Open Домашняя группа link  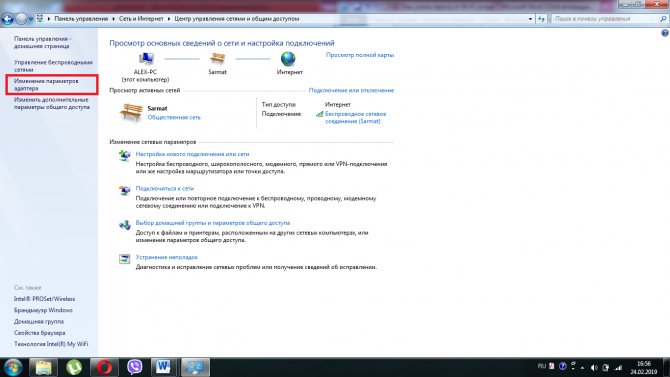(x=39, y=321)
